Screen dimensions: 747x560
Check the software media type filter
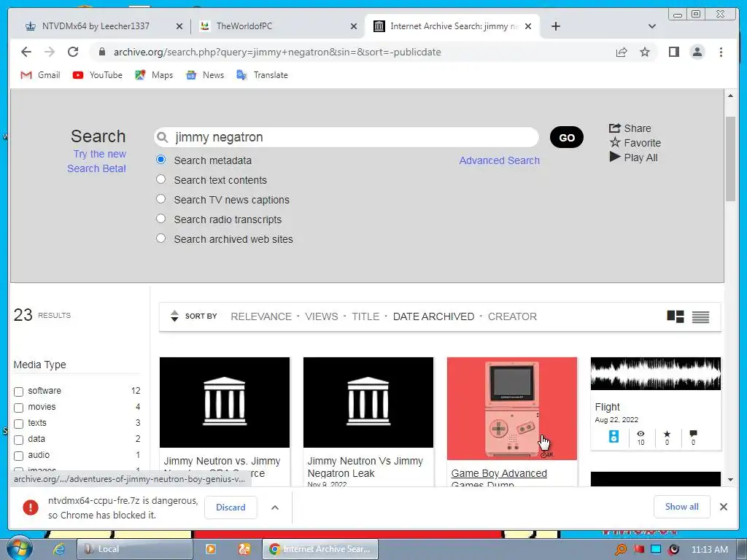tap(18, 392)
